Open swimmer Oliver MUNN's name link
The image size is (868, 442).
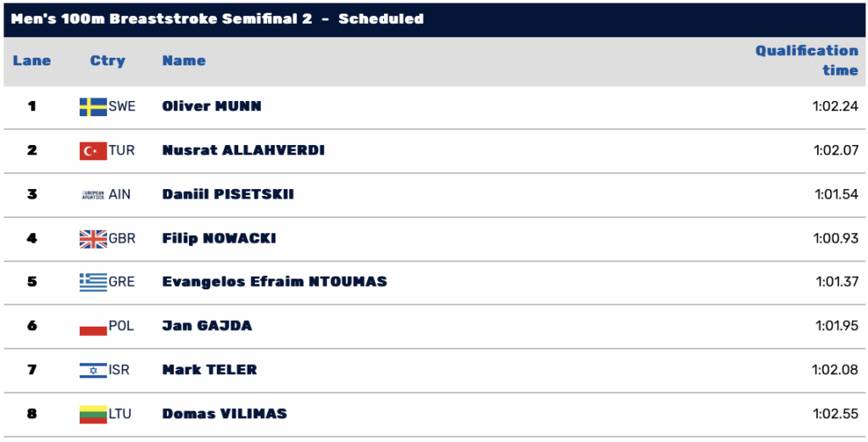click(x=211, y=106)
